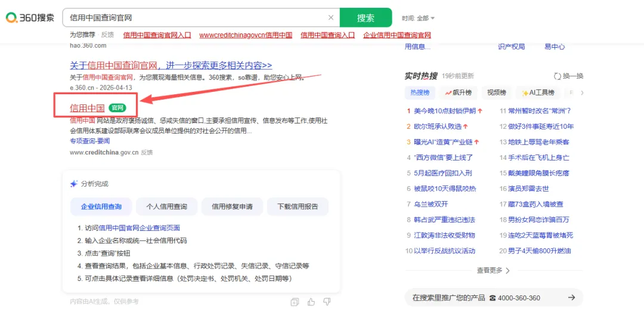
Task: Select the 热搜榜 tab
Action: [x=420, y=93]
